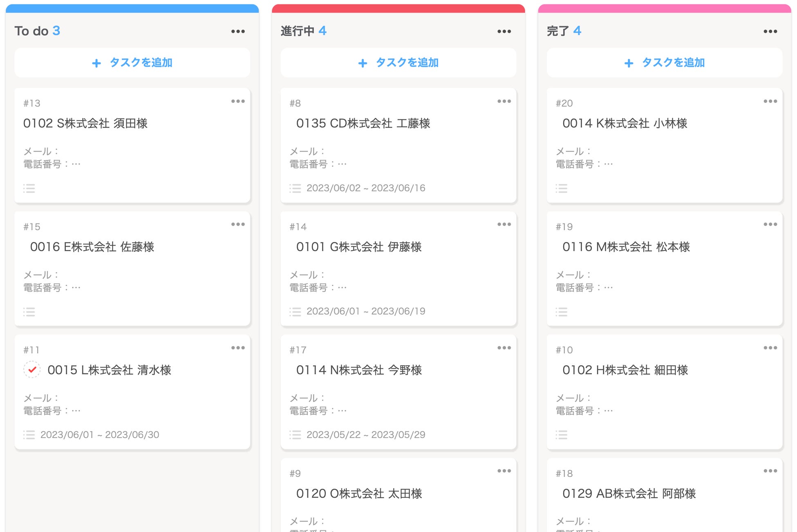Click the checklist icon on card #15
797x532 pixels.
[29, 312]
